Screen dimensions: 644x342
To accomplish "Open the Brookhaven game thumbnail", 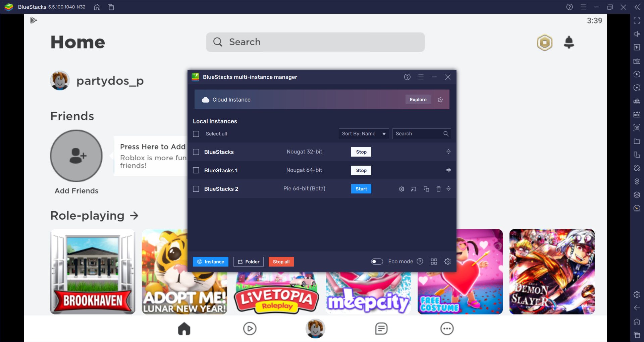I will (x=93, y=272).
